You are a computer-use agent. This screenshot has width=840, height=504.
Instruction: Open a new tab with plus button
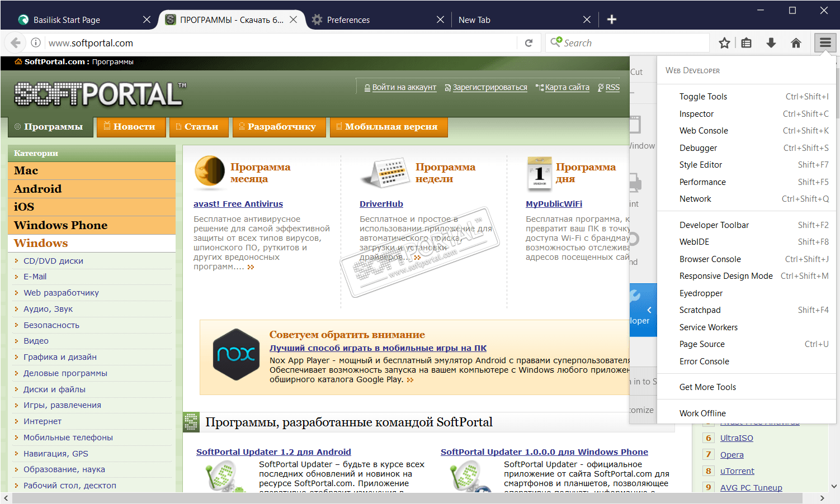tap(612, 20)
